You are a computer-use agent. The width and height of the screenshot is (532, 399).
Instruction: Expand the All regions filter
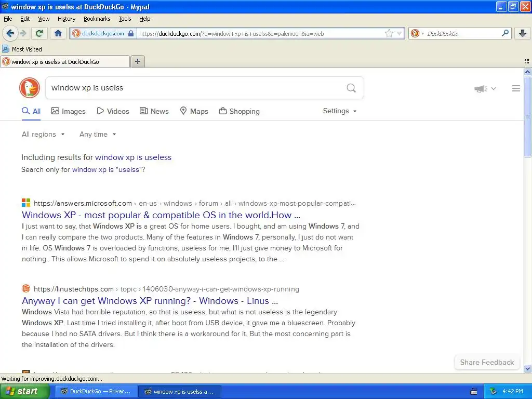[x=43, y=135]
